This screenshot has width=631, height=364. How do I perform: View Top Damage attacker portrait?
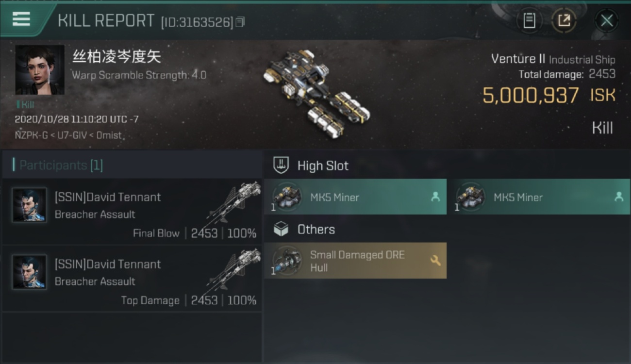point(30,272)
